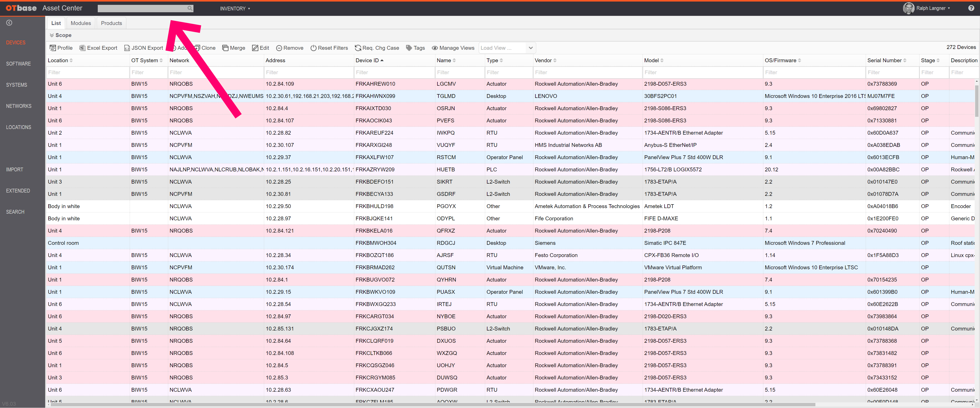980x408 pixels.
Task: Open SEARCH in the sidebar
Action: tap(15, 212)
